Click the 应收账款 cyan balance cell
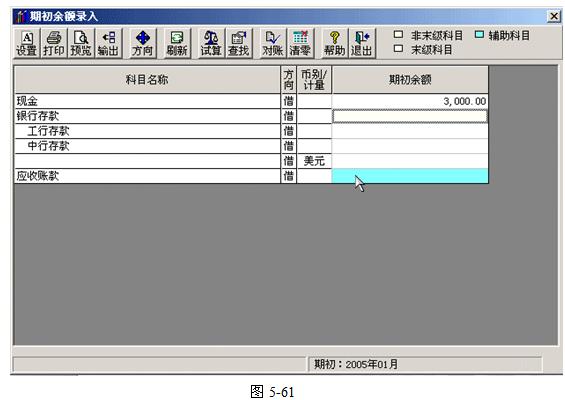 pyautogui.click(x=410, y=176)
